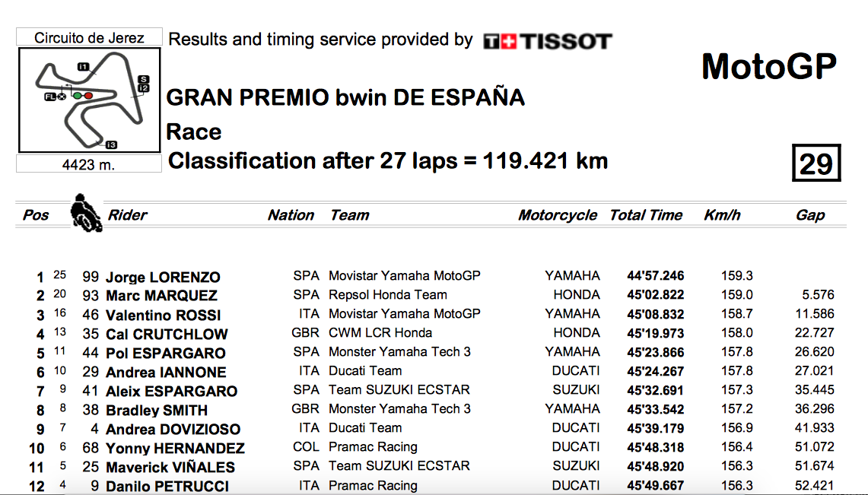Screen dimensions: 868x495
Task: Click the red dot on track map
Action: click(88, 97)
